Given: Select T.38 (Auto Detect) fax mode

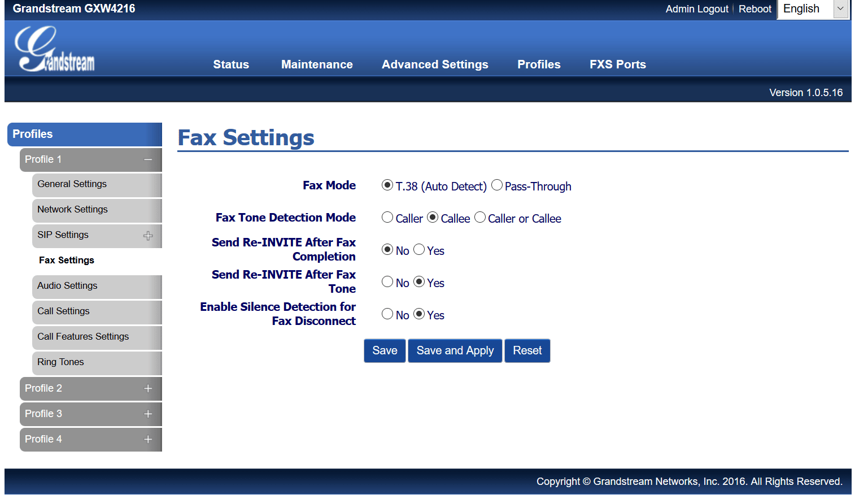Looking at the screenshot, I should click(x=387, y=185).
